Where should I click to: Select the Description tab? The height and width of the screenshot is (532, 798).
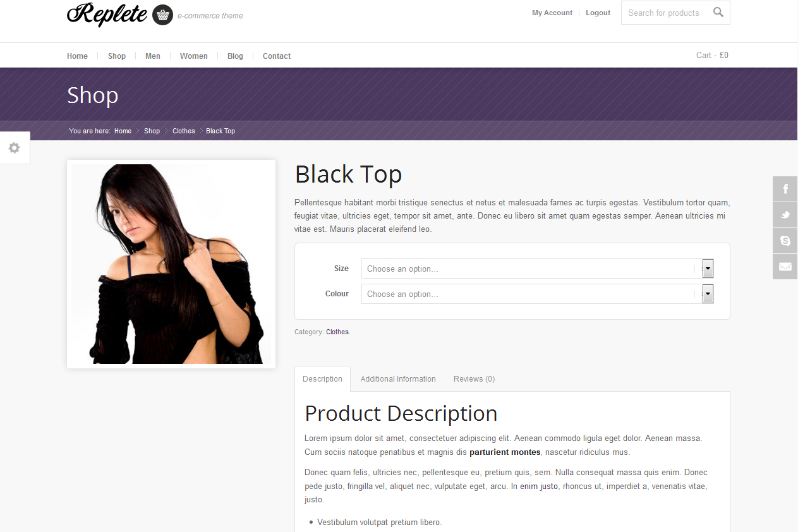322,379
